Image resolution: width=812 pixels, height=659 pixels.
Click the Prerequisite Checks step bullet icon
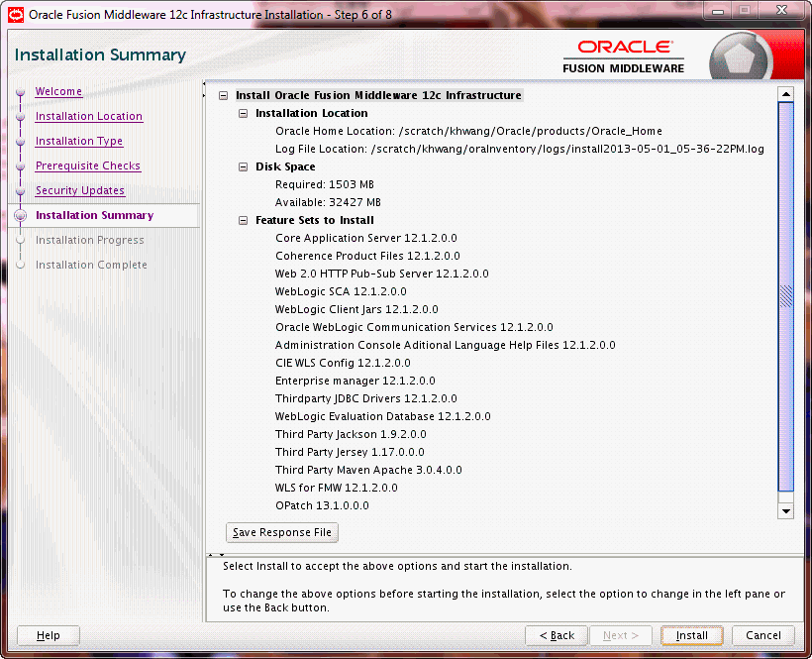[20, 166]
